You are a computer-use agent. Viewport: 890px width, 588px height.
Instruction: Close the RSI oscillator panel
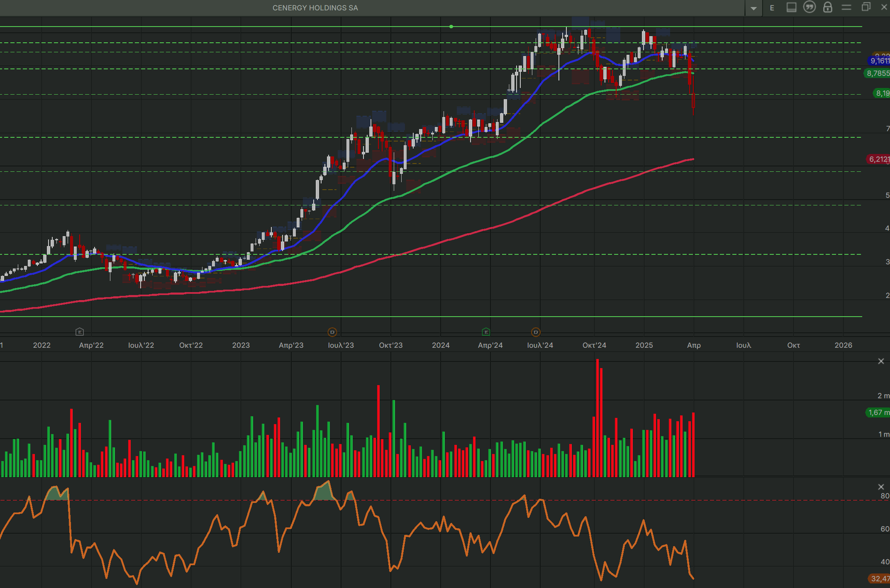point(881,487)
